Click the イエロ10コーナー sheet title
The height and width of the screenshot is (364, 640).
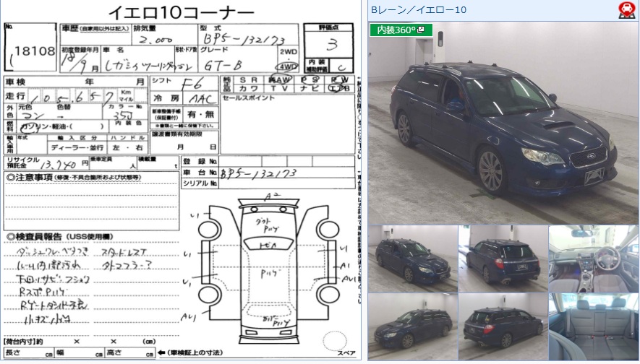[x=181, y=12]
